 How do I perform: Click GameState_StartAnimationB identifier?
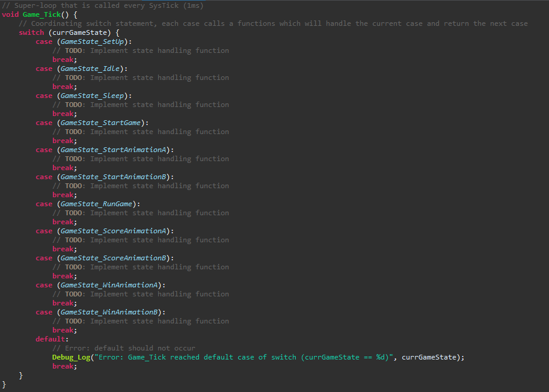114,177
